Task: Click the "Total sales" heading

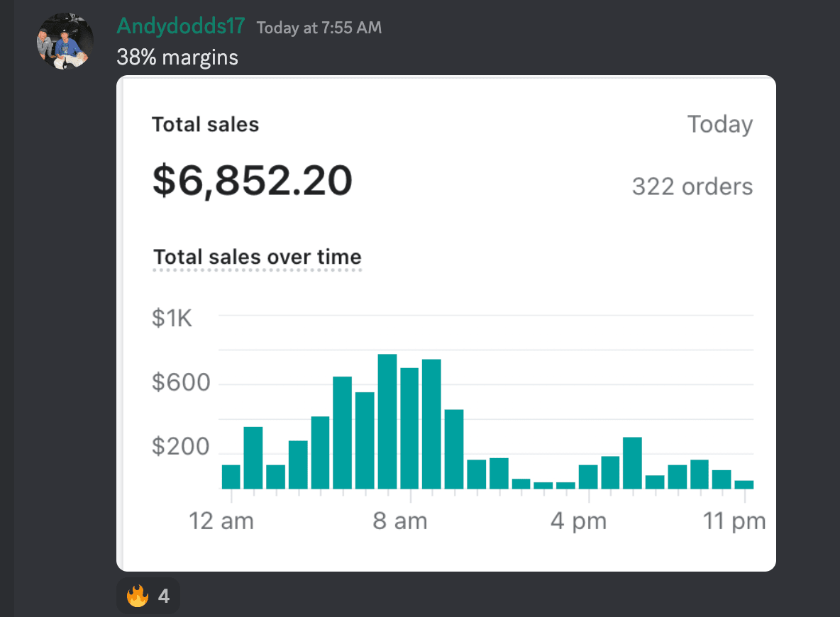Action: [205, 125]
